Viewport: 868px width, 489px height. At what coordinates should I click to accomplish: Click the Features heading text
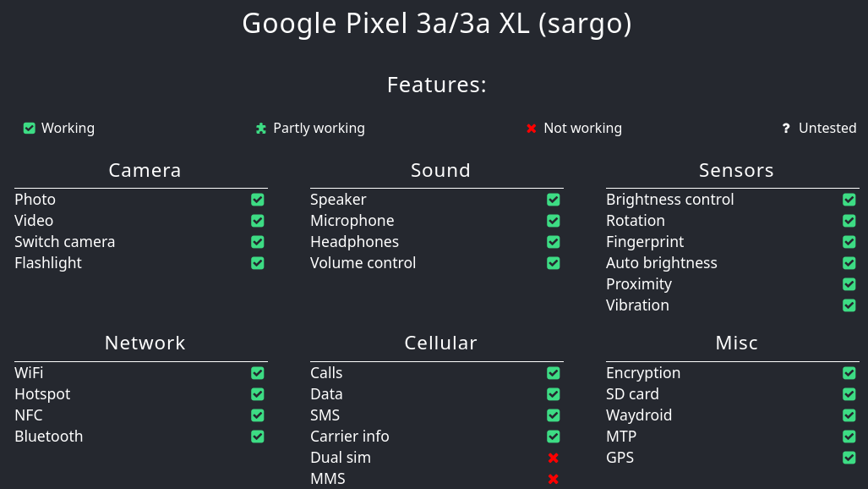tap(436, 85)
